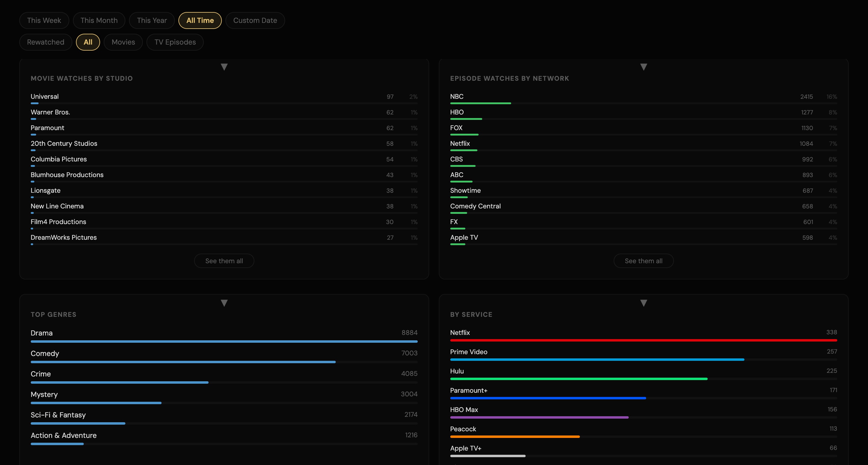Select the All Time filter pill
Viewport: 868px width, 465px height.
[200, 20]
